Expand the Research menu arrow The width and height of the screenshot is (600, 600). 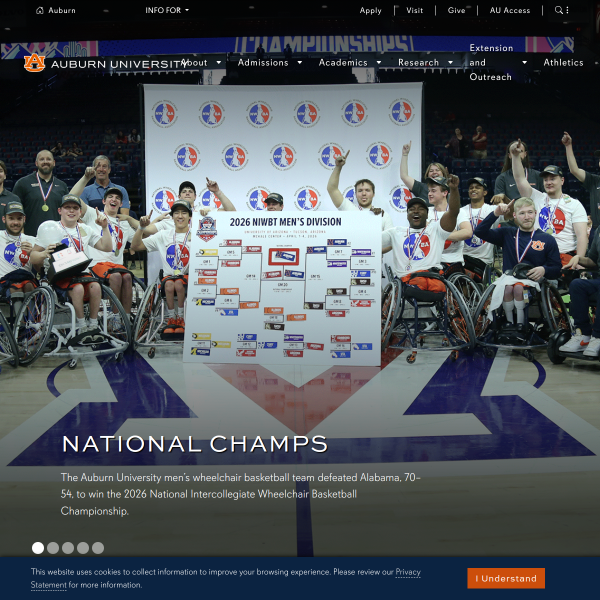[450, 62]
